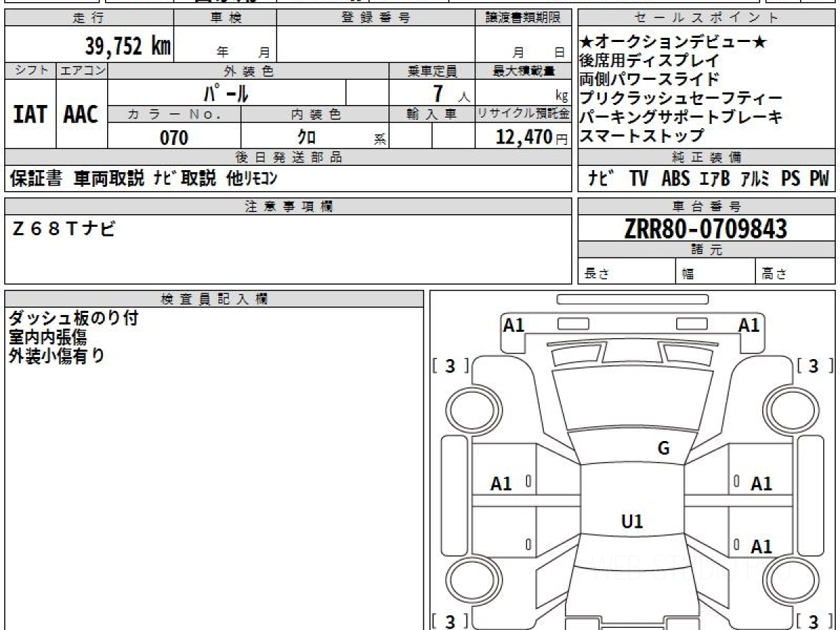This screenshot has height=630, width=840.
Task: Click the 最大積載量 header
Action: 523,71
